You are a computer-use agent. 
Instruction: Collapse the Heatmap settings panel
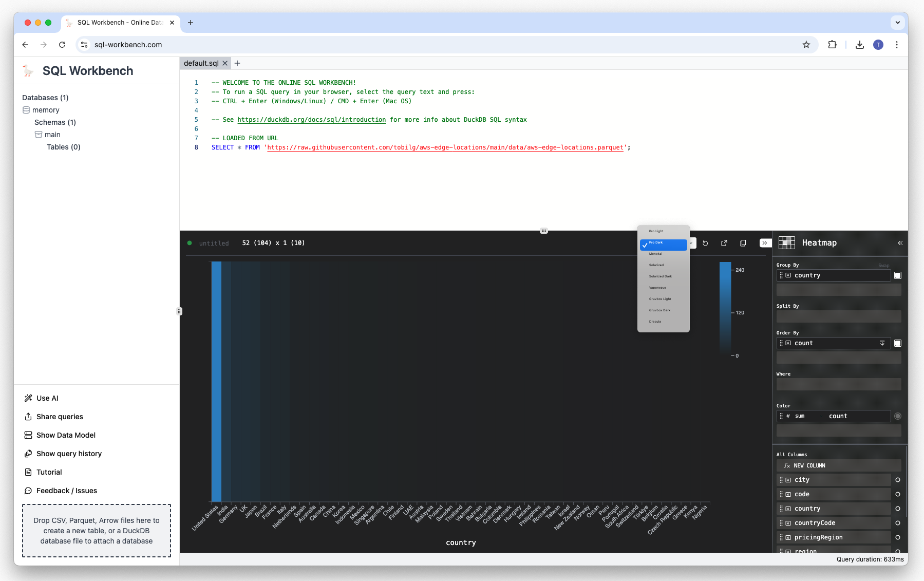[900, 243]
